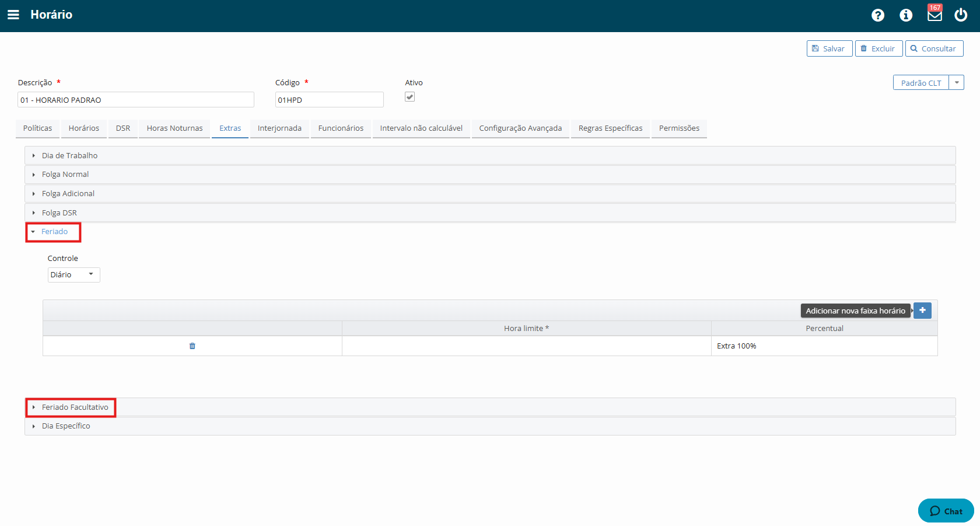Open the Controle Diário dropdown
Image resolution: width=980 pixels, height=526 pixels.
74,275
